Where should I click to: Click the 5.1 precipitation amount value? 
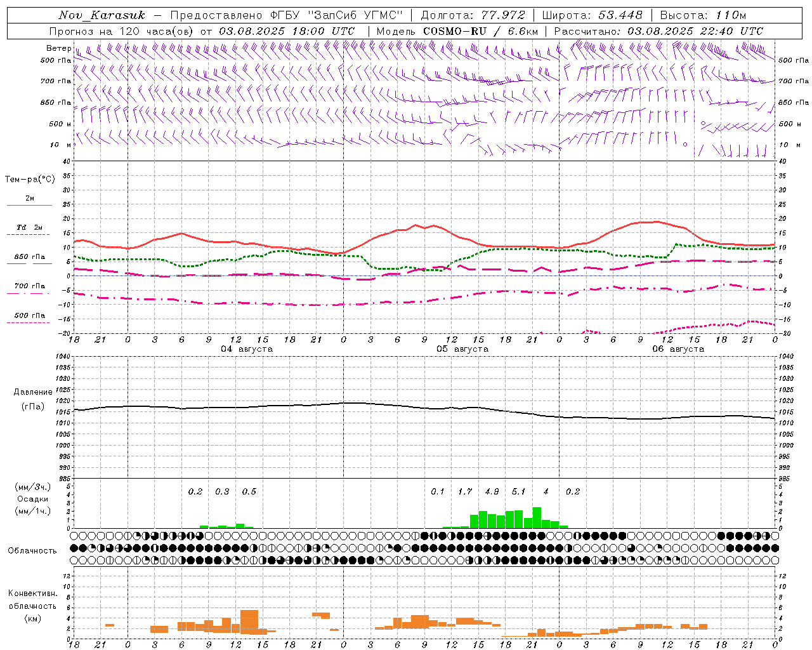tap(519, 491)
